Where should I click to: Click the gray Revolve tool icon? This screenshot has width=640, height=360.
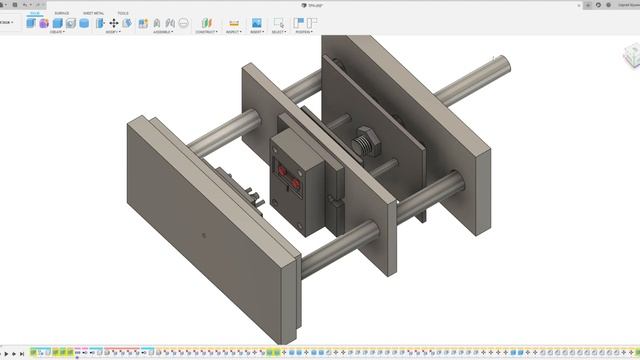(x=71, y=23)
